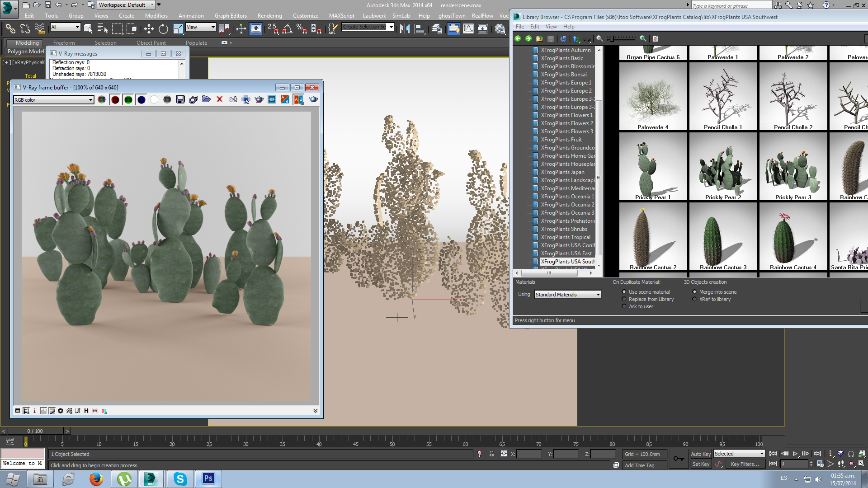Open the key filter 'Selected' dropdown

[x=739, y=454]
